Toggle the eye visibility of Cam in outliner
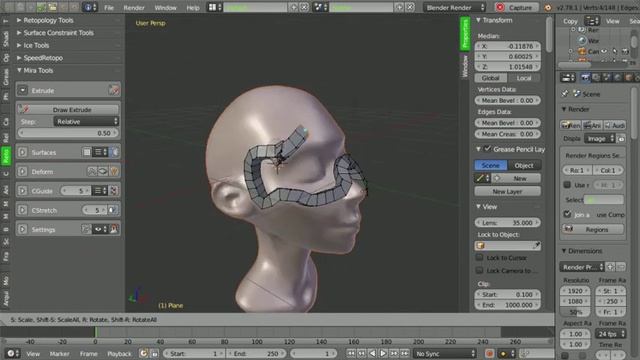The width and height of the screenshot is (640, 360). (604, 51)
